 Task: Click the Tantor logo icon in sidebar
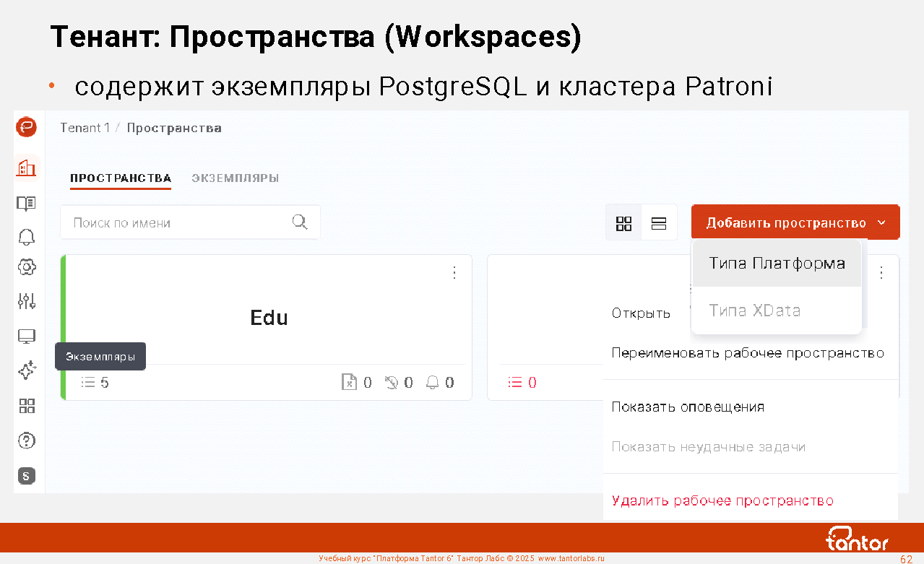(27, 128)
